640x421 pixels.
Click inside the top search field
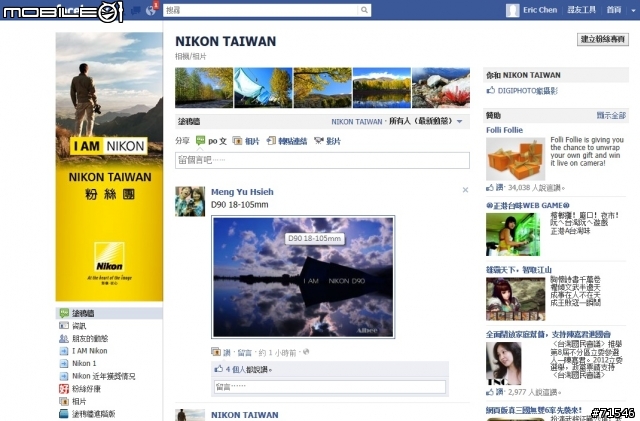pos(260,10)
